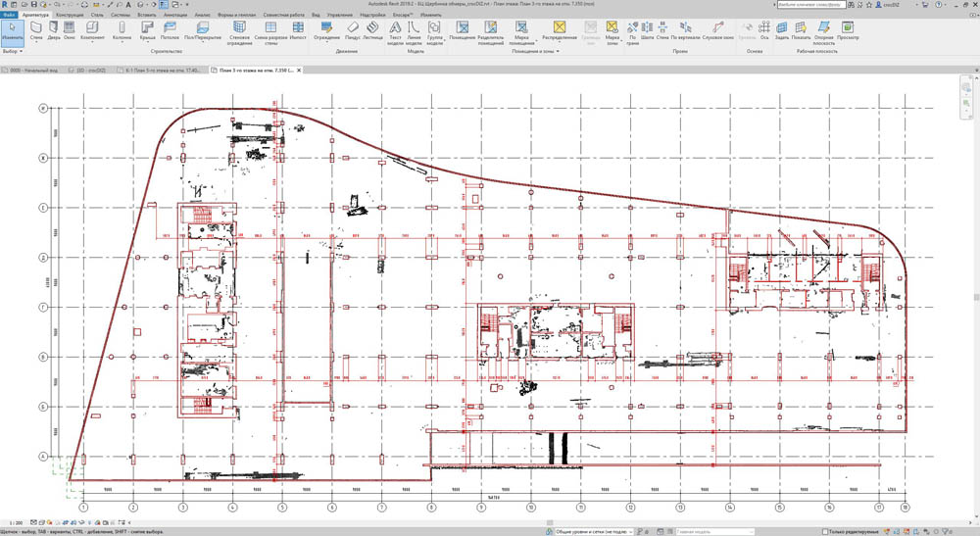Switch to the Конструкция ribbon tab
This screenshot has height=536, width=980.
[70, 15]
